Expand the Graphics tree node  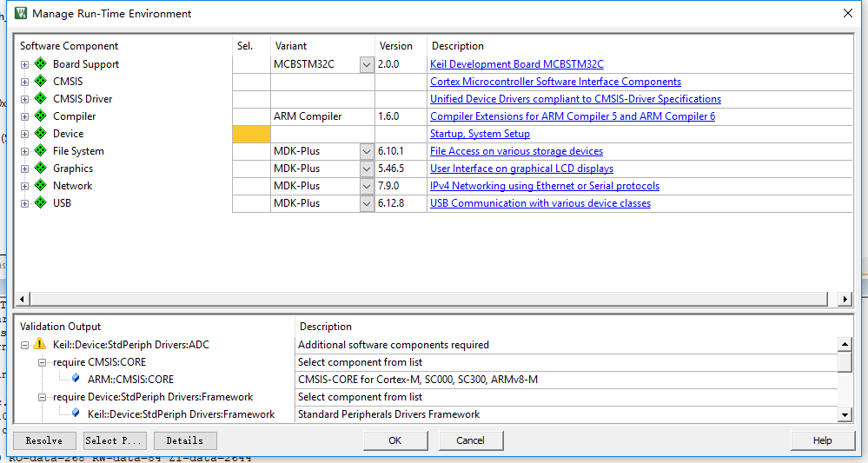click(24, 169)
